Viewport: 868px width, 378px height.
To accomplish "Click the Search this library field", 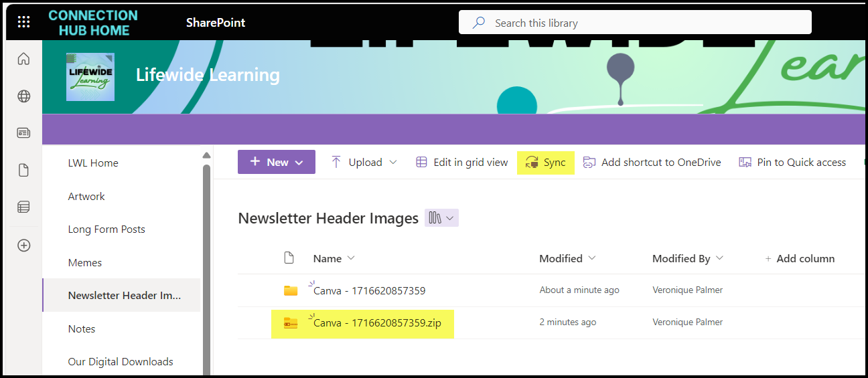I will 634,23.
